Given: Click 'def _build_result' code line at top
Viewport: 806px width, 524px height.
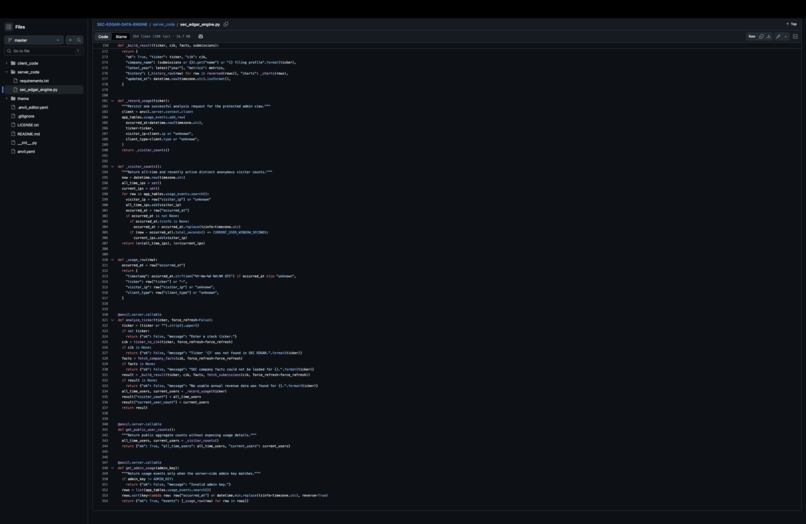Looking at the screenshot, I should [x=168, y=45].
